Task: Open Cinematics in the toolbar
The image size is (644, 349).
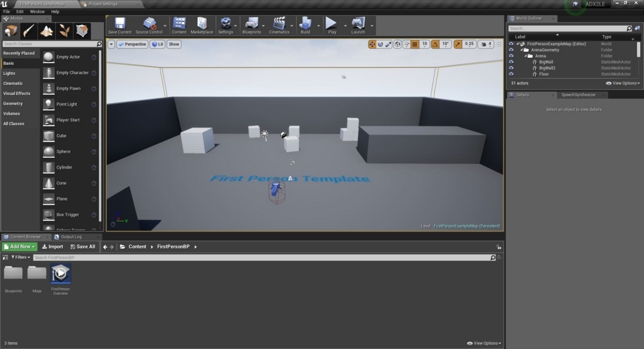Action: (x=279, y=25)
